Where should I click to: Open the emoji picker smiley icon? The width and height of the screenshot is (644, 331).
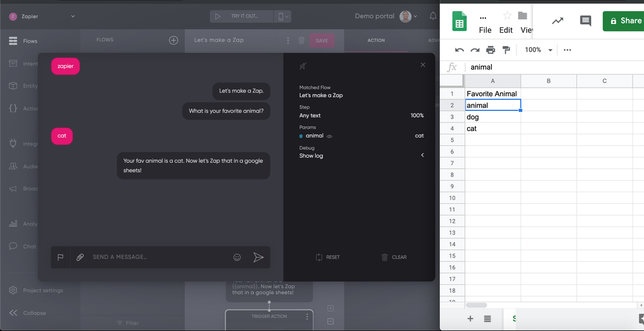click(237, 257)
